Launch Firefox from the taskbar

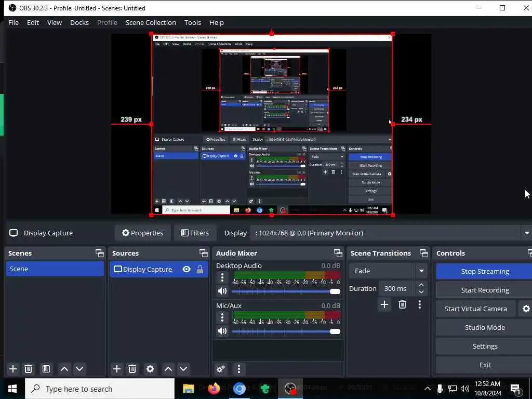(x=214, y=389)
